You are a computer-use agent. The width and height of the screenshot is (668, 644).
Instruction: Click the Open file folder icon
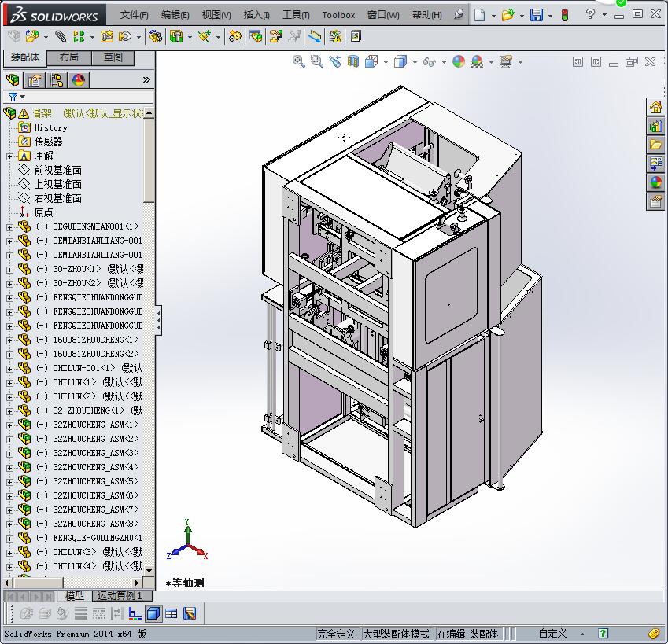(507, 15)
